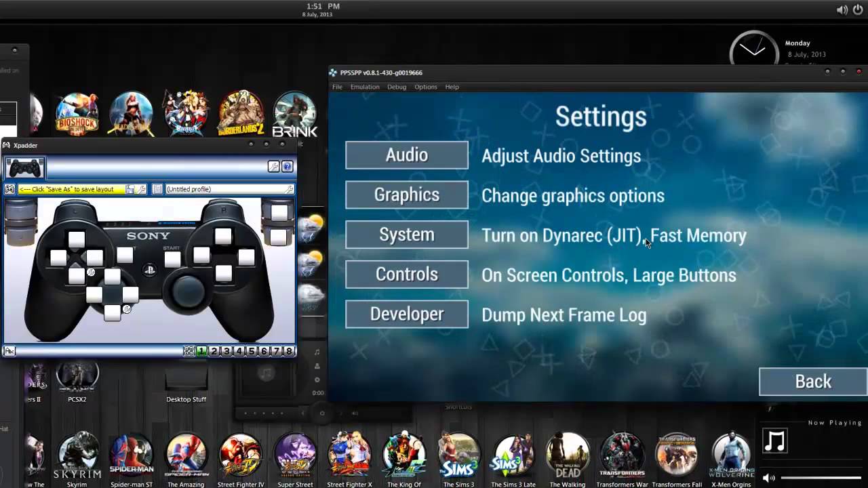Click the Back button in PPSSPP

click(813, 382)
